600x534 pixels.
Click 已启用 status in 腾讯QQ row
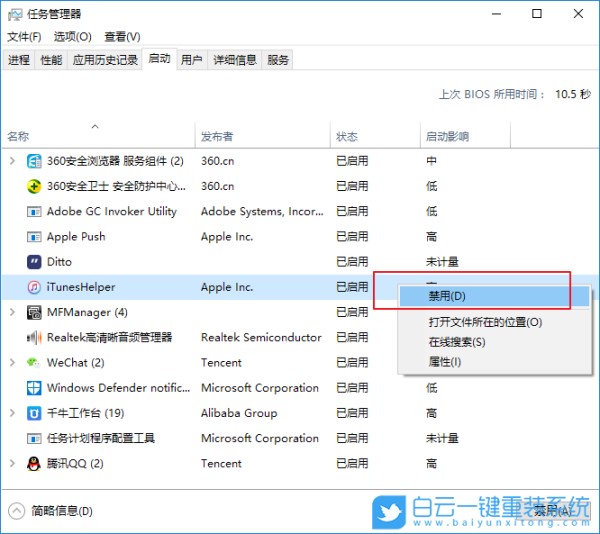[352, 464]
